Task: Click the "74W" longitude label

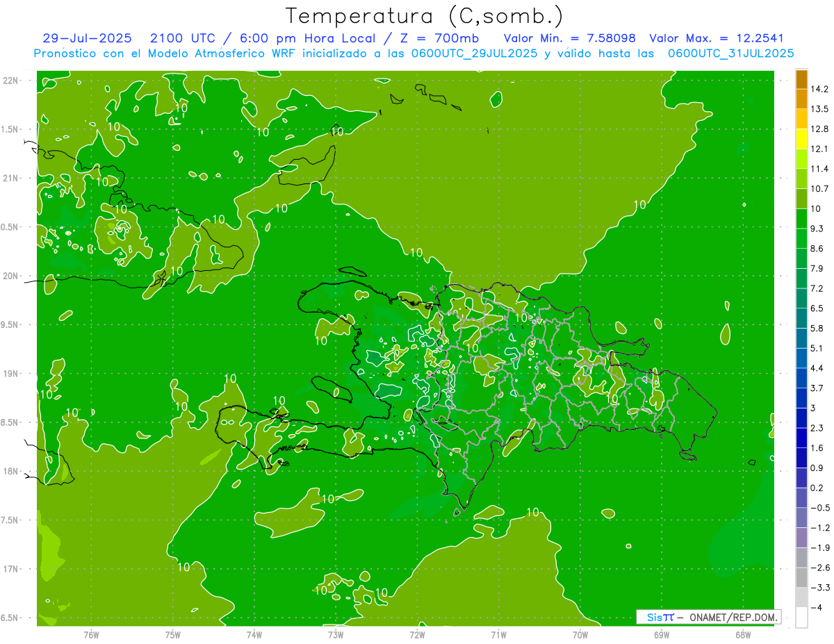Action: (254, 634)
